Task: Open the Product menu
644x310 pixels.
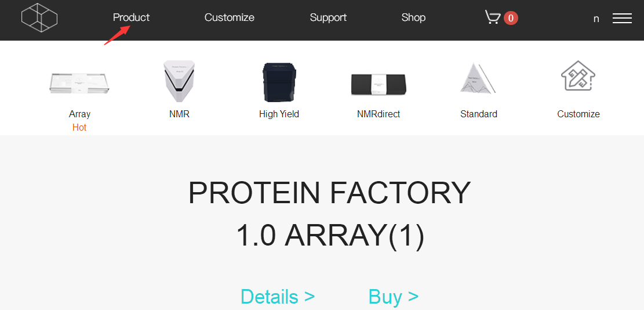Action: click(132, 17)
